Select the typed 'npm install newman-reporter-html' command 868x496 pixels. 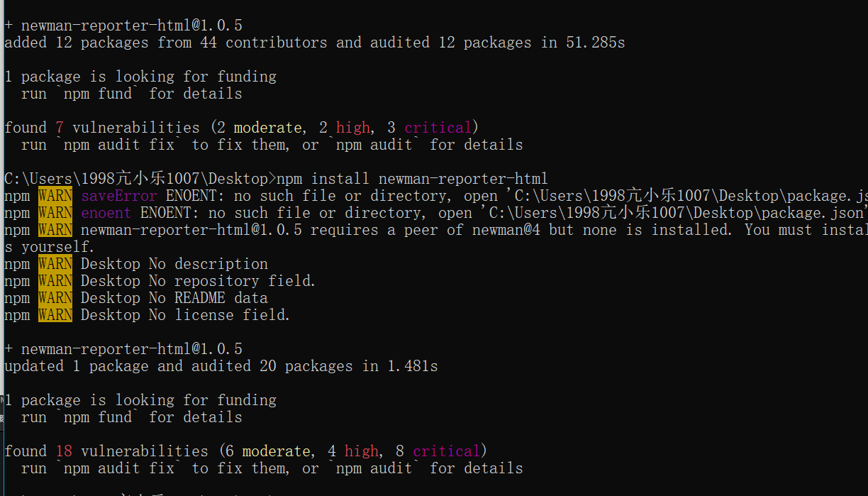[x=411, y=179]
